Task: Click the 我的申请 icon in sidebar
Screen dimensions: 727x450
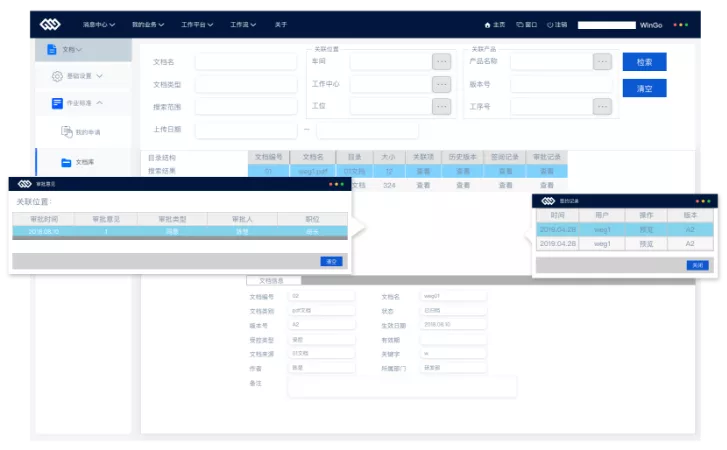Action: tap(67, 132)
